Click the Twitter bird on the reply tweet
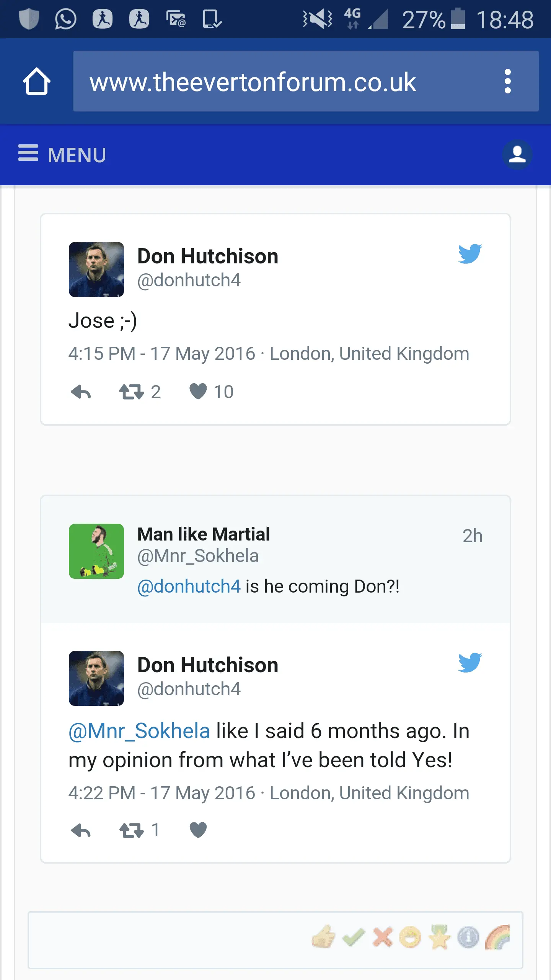 tap(470, 662)
